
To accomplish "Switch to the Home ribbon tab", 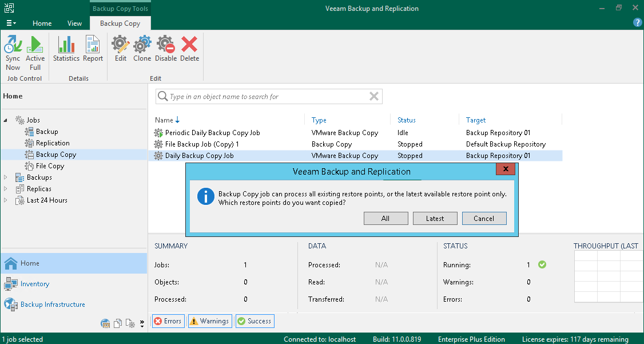I will (42, 23).
